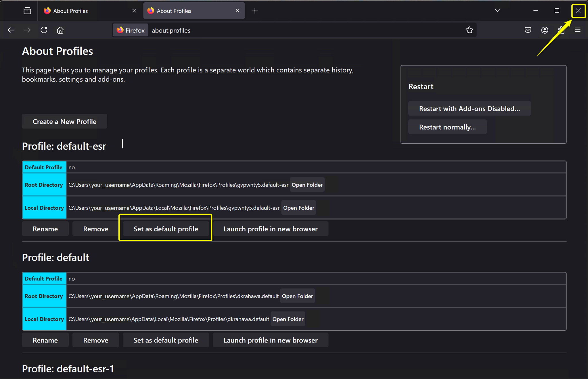Click Create a New Profile
The image size is (588, 379).
(x=64, y=121)
